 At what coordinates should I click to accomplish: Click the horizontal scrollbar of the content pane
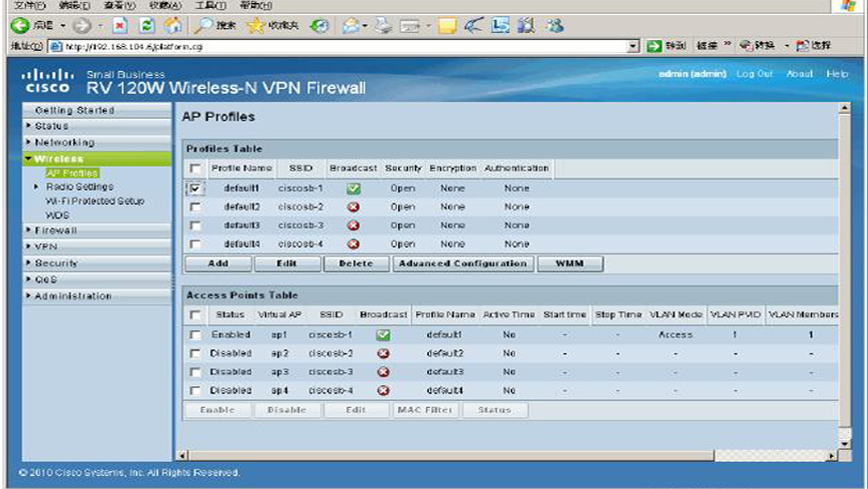(x=451, y=456)
